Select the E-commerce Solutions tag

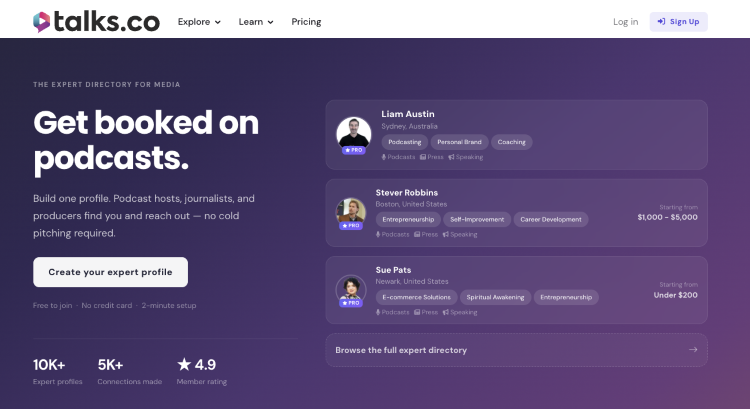click(x=416, y=297)
